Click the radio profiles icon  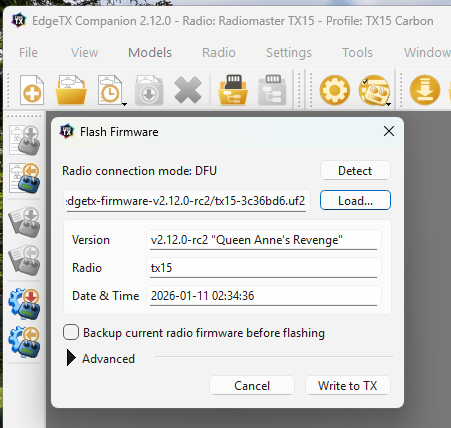pos(373,90)
